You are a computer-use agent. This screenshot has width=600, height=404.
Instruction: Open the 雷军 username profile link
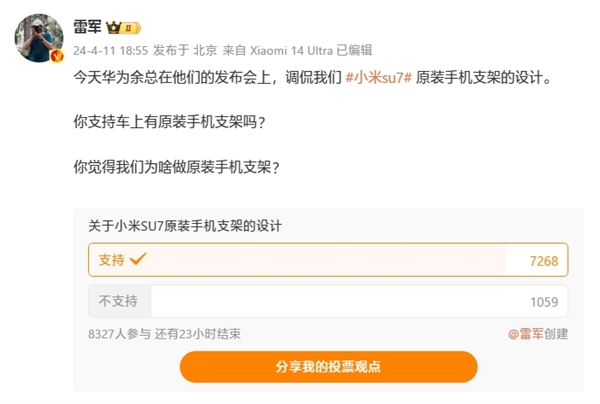pyautogui.click(x=90, y=27)
